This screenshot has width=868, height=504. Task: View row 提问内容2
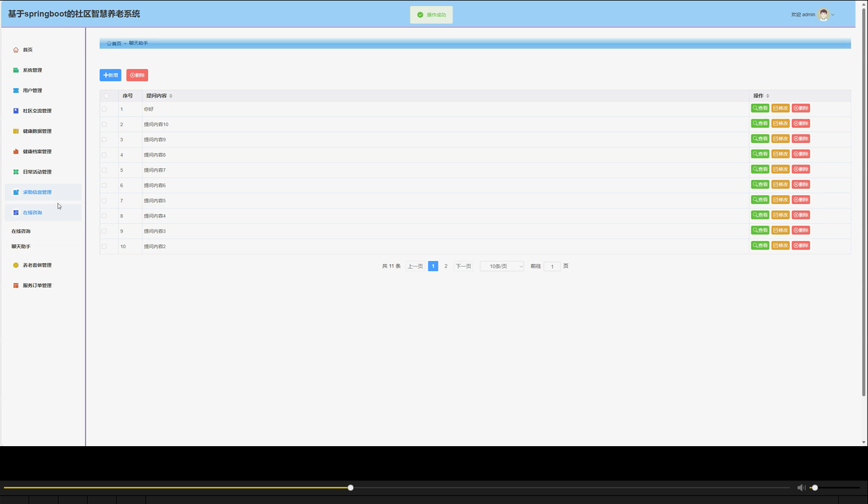[760, 246]
